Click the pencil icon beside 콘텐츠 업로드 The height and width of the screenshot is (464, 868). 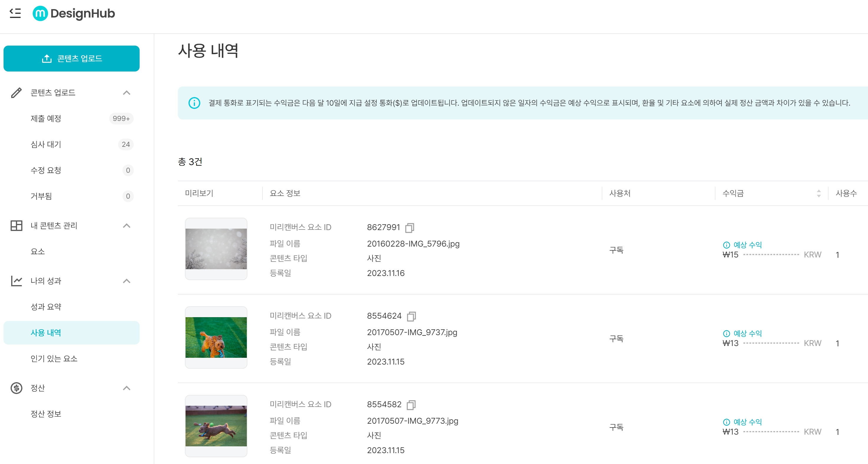[16, 93]
